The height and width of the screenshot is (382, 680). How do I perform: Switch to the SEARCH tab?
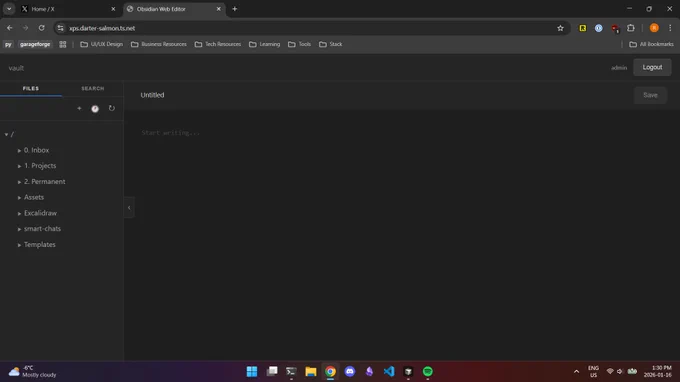click(93, 88)
